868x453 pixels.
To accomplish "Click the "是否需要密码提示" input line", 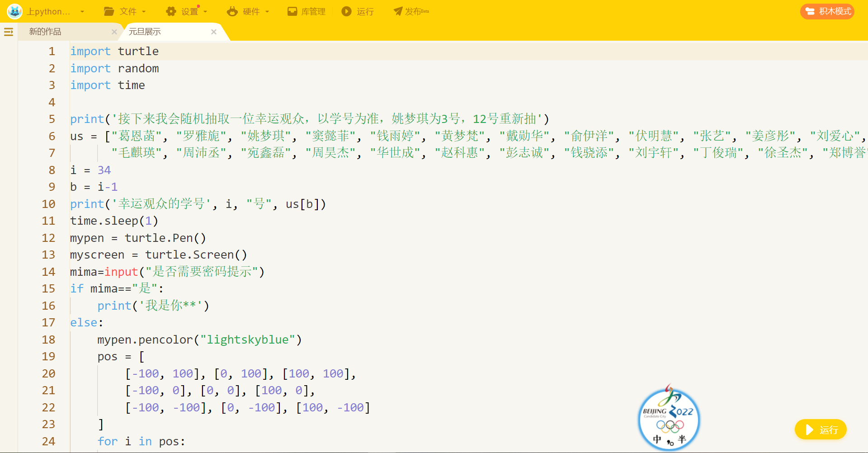I will coord(167,272).
